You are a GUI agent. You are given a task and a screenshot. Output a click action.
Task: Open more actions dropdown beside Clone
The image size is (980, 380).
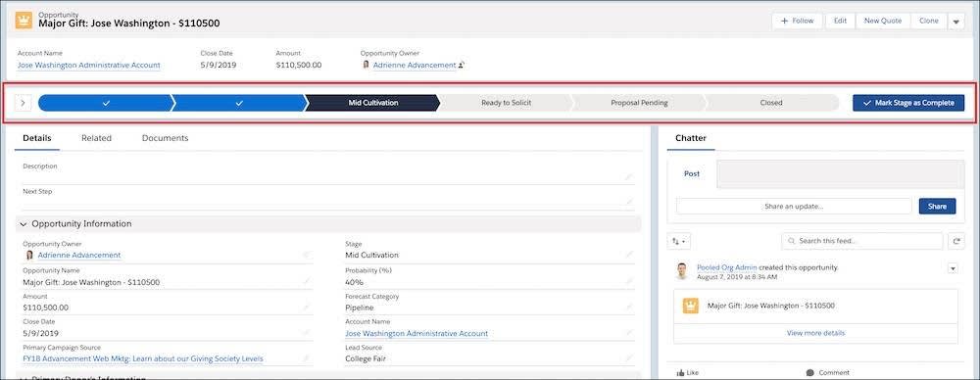point(955,22)
